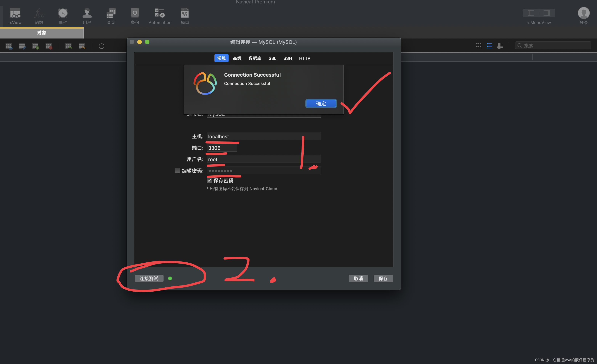The image size is (597, 364).
Task: Switch to the SSH tab
Action: (x=288, y=58)
